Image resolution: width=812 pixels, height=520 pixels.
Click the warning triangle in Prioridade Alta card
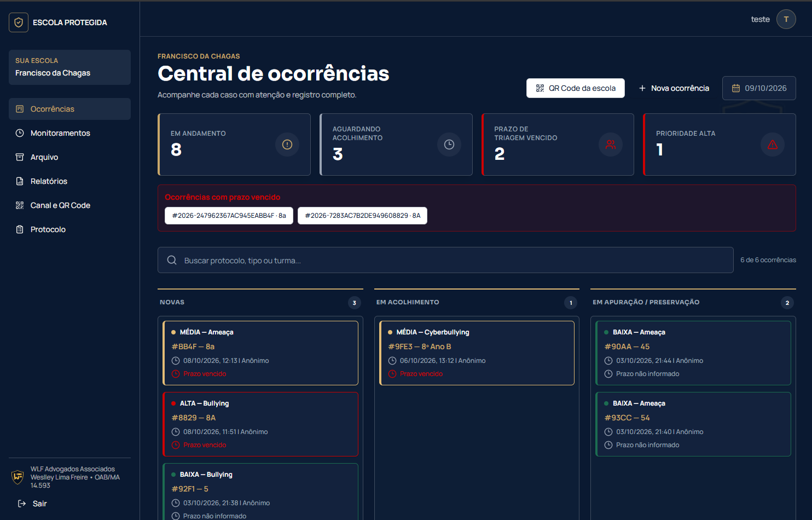(773, 145)
